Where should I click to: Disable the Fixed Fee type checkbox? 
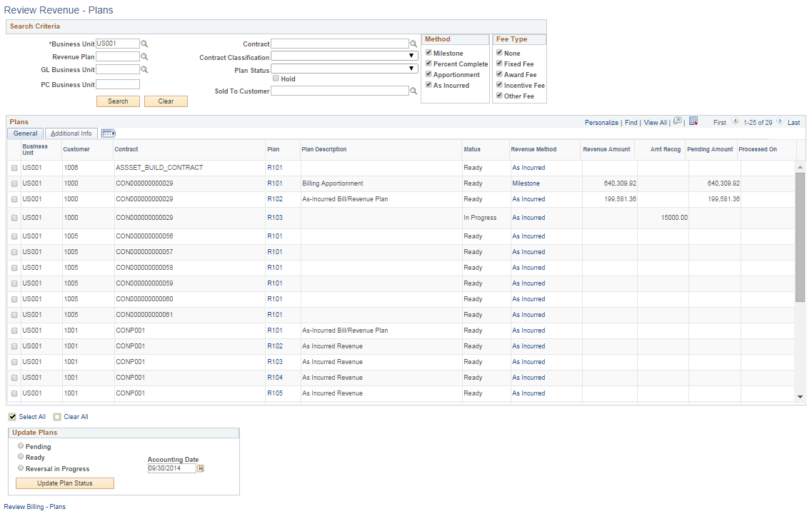pyautogui.click(x=498, y=64)
